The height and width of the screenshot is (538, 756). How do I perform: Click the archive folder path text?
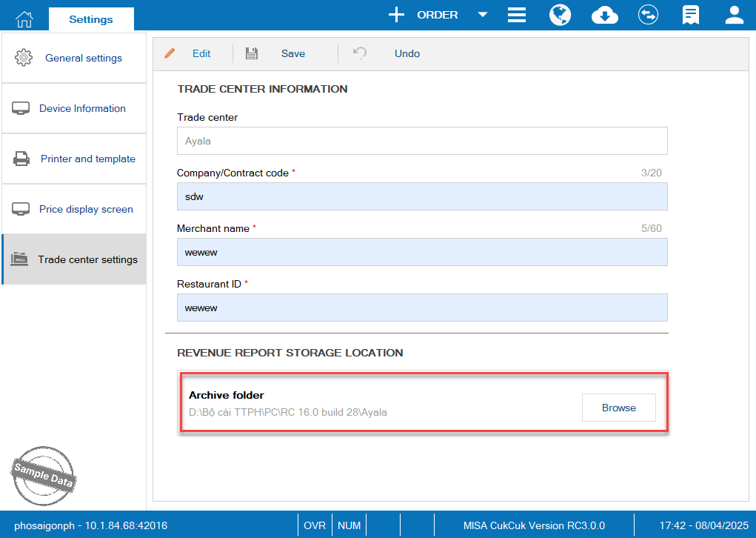(x=288, y=413)
